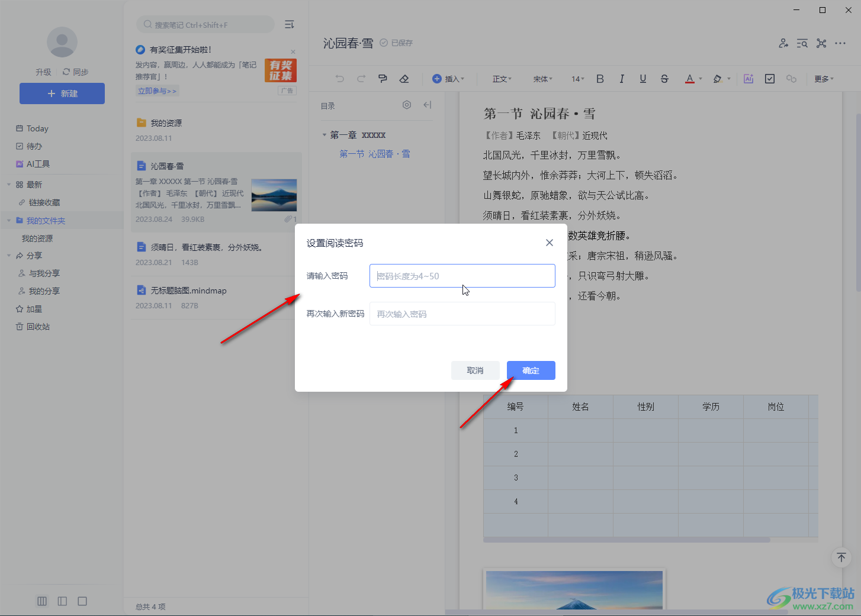Open note list sort options icon

289,24
